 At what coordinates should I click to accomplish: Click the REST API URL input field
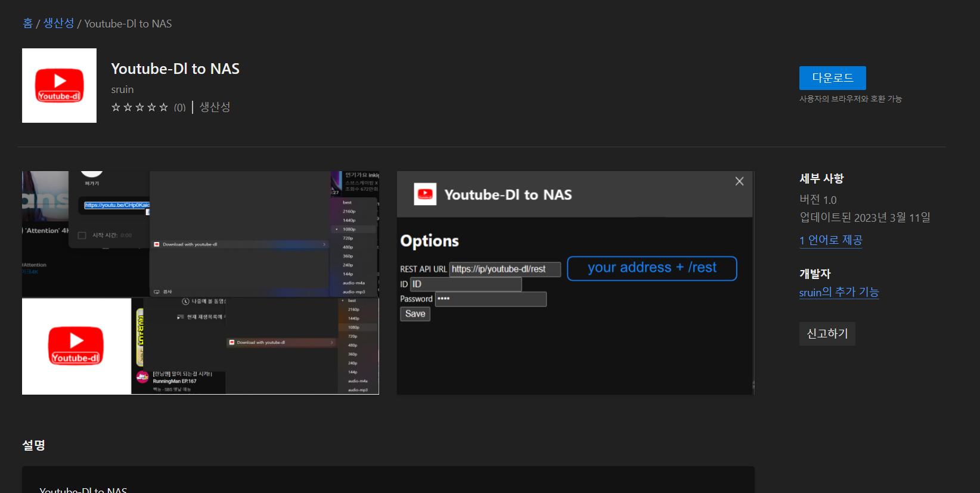(x=504, y=269)
